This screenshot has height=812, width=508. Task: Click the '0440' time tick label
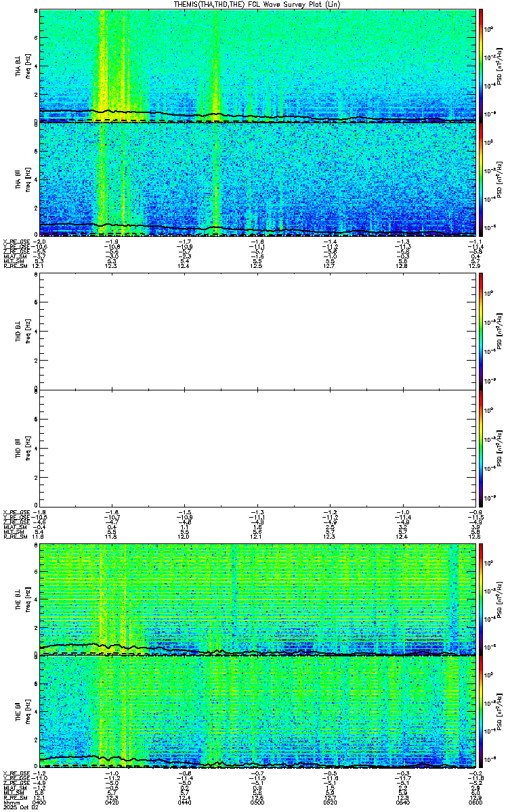click(x=185, y=802)
